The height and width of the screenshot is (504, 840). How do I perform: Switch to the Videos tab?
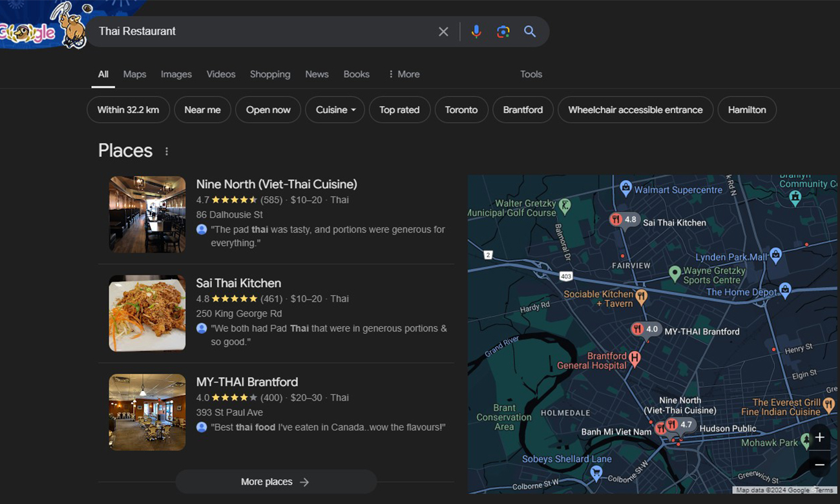pyautogui.click(x=221, y=74)
